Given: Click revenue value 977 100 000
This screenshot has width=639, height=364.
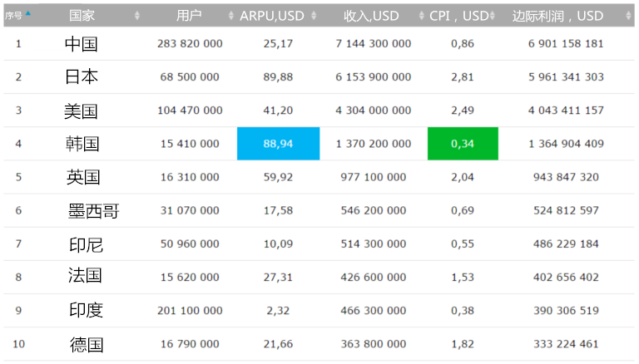Looking at the screenshot, I should pyautogui.click(x=374, y=177).
